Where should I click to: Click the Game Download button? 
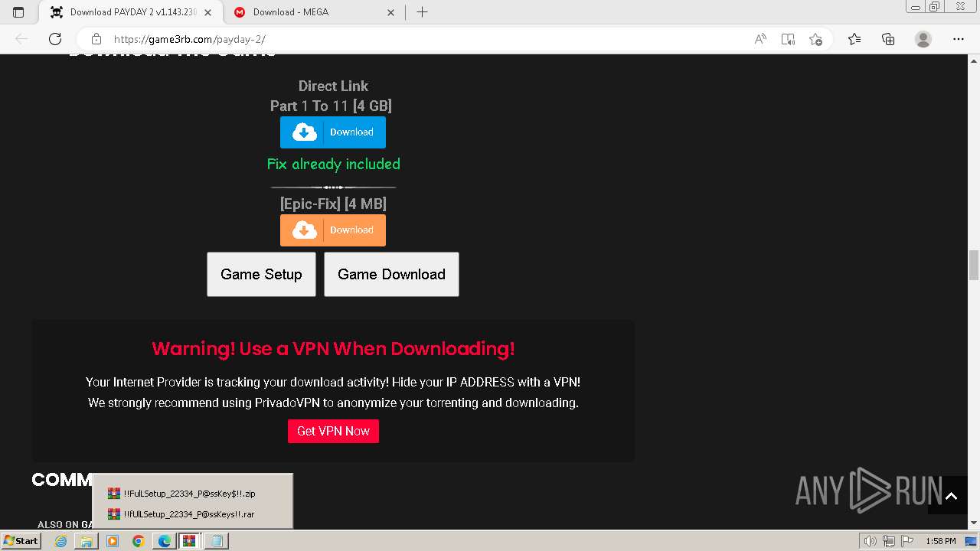(391, 274)
